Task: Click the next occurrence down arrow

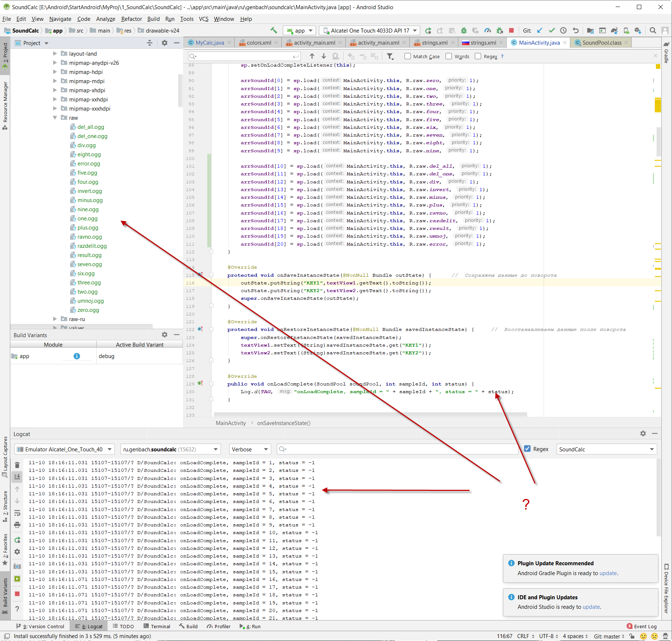Action: [323, 56]
